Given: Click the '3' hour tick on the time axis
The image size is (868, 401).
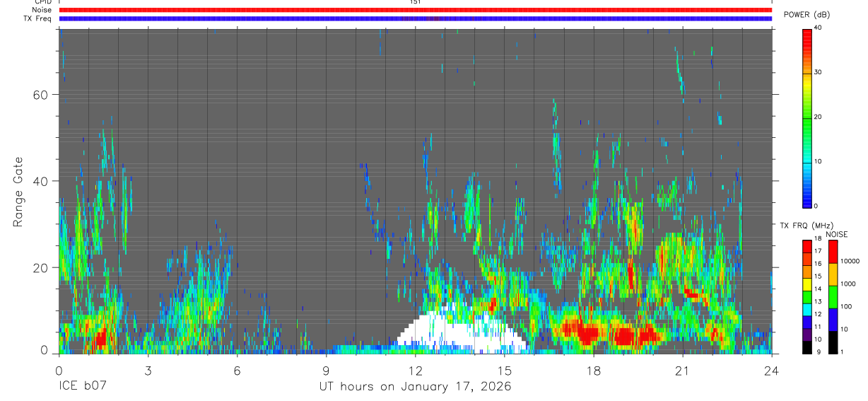Looking at the screenshot, I should pyautogui.click(x=148, y=370).
